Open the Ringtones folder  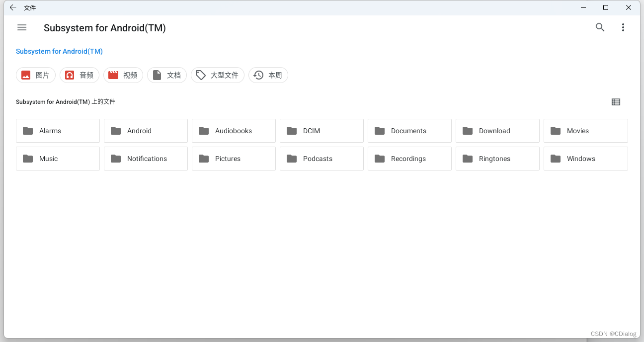pos(497,159)
